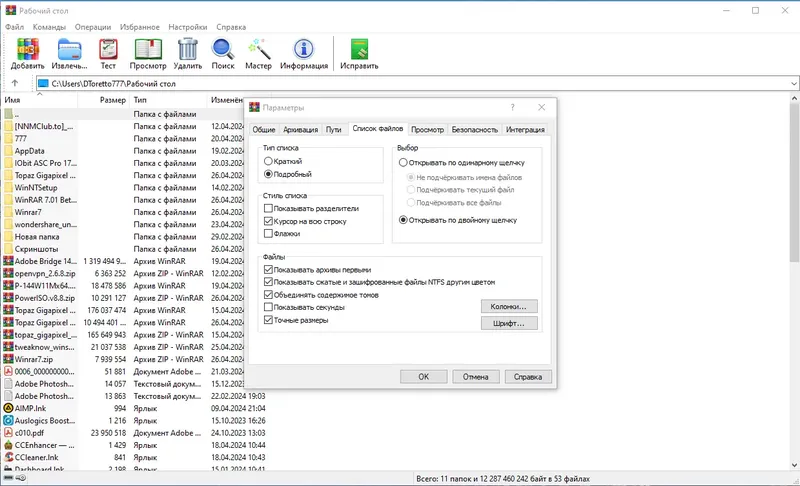Viewport: 800px width, 486px height.
Task: Click the AIMP.lnk shortcut icon
Action: click(x=8, y=408)
